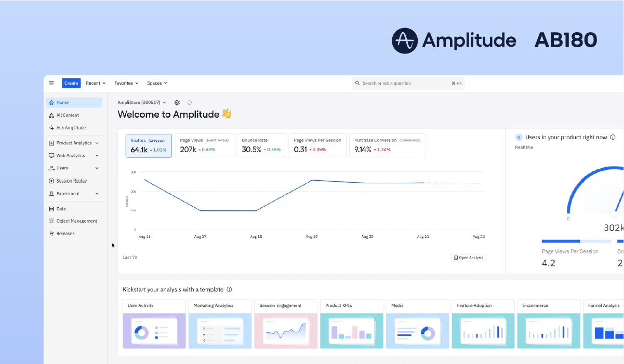The height and width of the screenshot is (364, 624).
Task: Click the Session Replay play icon
Action: point(51,181)
